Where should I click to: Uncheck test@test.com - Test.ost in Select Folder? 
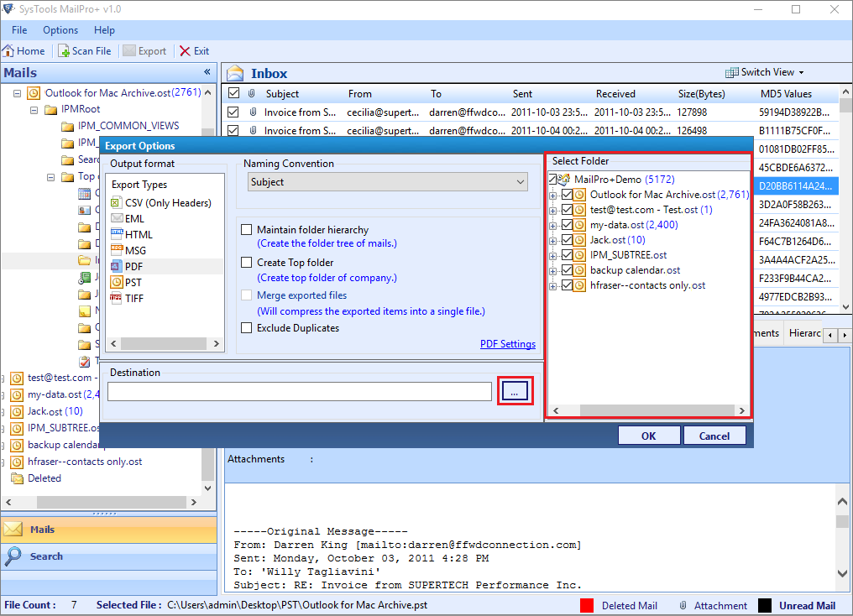(567, 209)
